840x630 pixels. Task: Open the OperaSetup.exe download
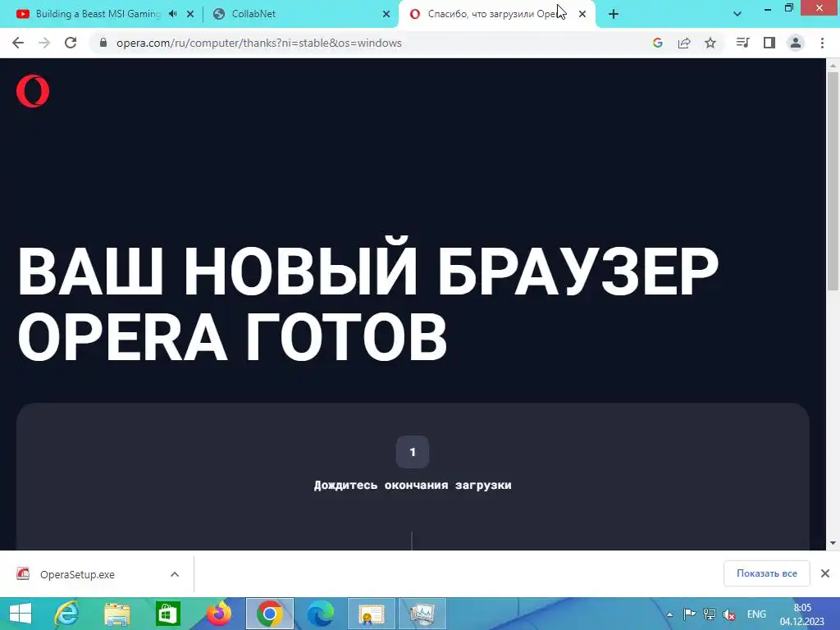78,574
